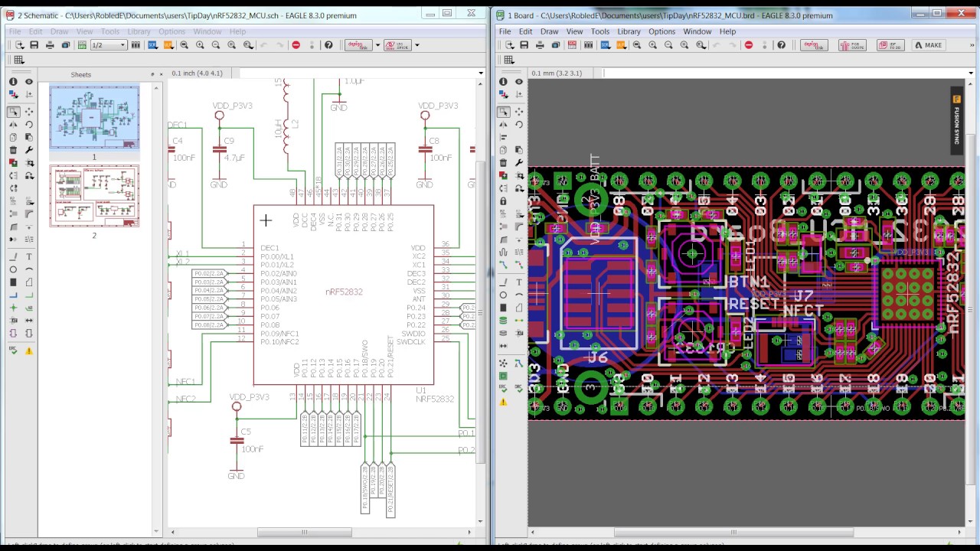Select the Circle tool in Schematic side toolbar
Screen dimensions: 980x551
point(13,270)
